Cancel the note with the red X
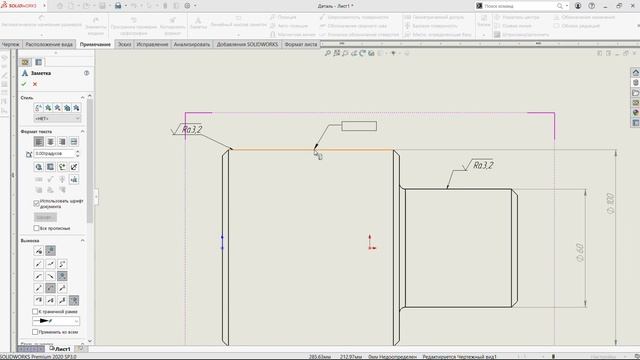 click(x=35, y=84)
